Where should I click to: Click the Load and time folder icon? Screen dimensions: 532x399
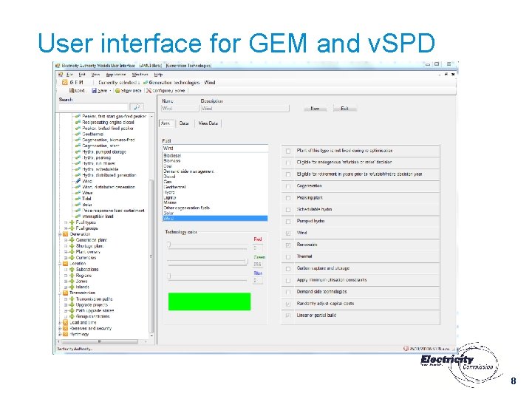point(66,322)
